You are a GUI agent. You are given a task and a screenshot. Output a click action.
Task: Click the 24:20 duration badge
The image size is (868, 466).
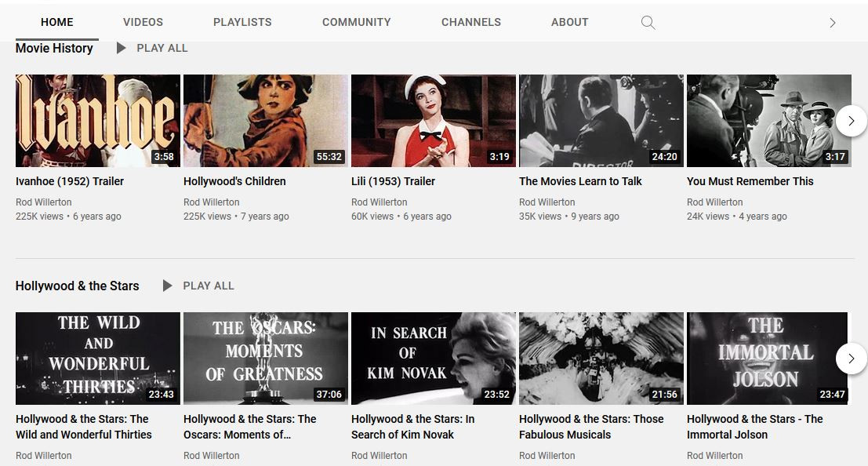(664, 157)
